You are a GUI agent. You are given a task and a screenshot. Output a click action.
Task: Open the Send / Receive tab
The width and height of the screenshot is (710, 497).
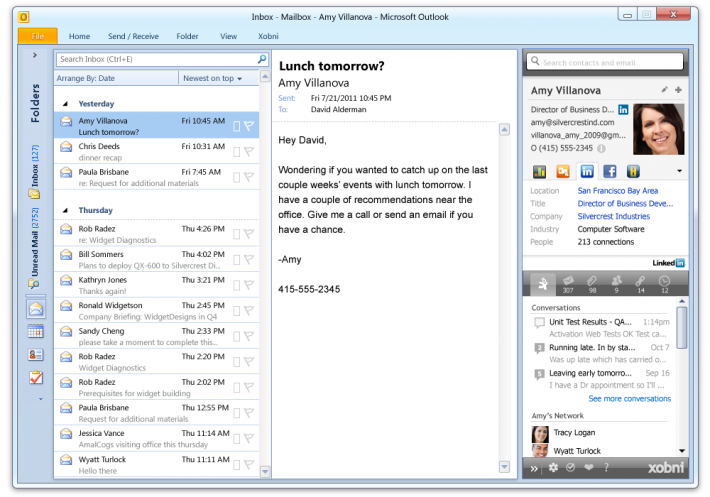pos(133,36)
